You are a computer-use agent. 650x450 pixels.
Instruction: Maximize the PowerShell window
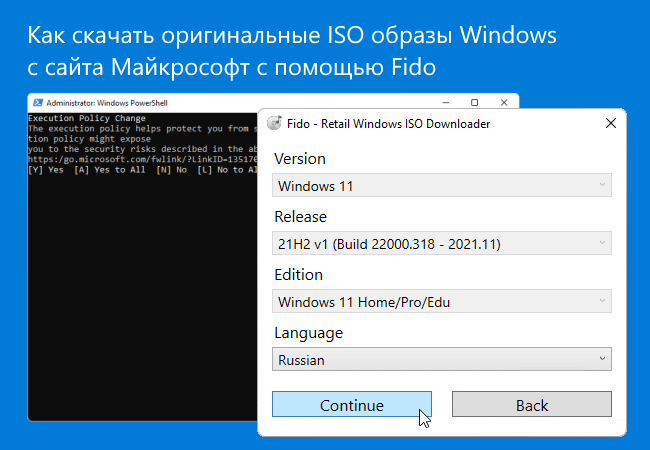point(475,103)
